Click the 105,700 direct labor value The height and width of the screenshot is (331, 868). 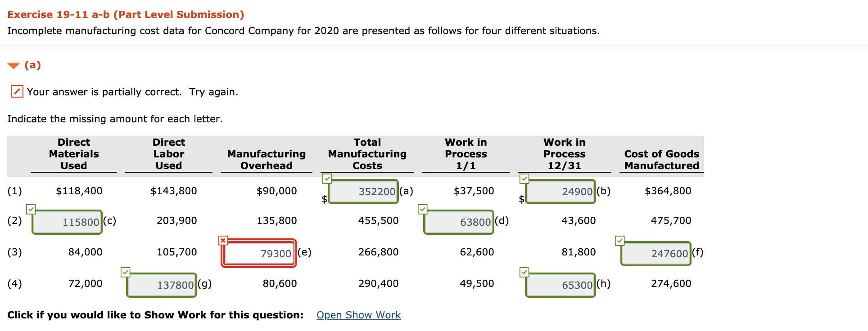pos(177,252)
